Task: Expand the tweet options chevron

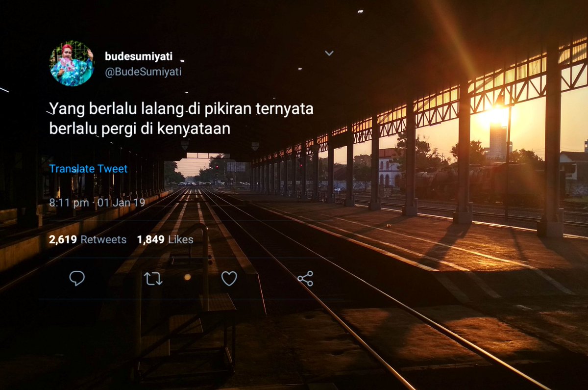Action: click(x=329, y=53)
